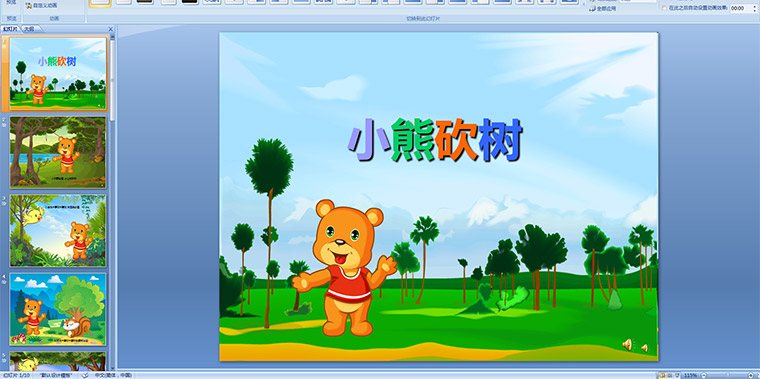
Task: Select slide 4 bear and squirrel thumbnail
Action: 58,309
